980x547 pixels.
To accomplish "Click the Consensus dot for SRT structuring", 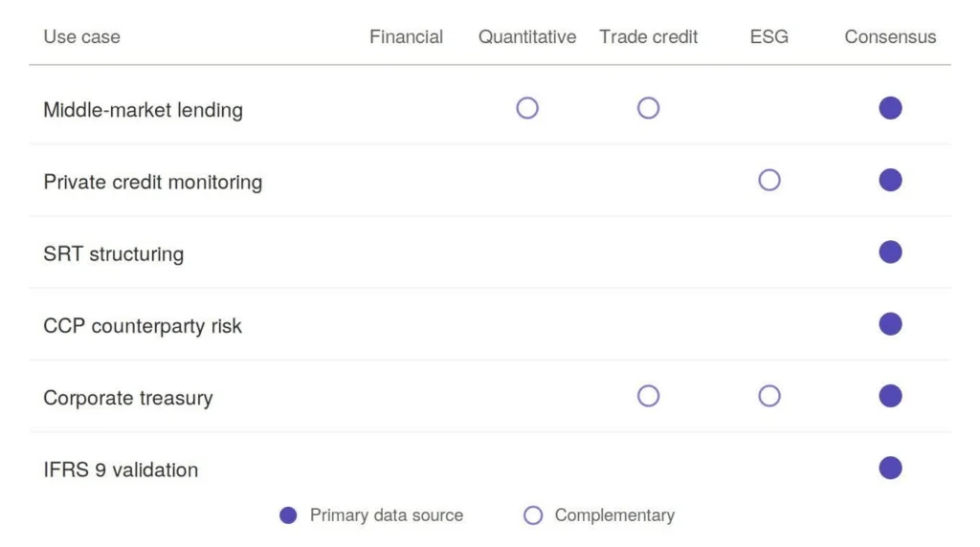I will click(x=890, y=252).
